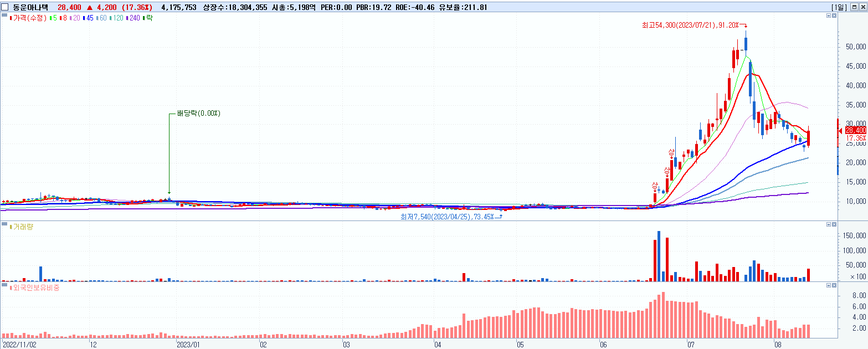Select the 8-day moving average legend
868x349 pixels.
64,18
